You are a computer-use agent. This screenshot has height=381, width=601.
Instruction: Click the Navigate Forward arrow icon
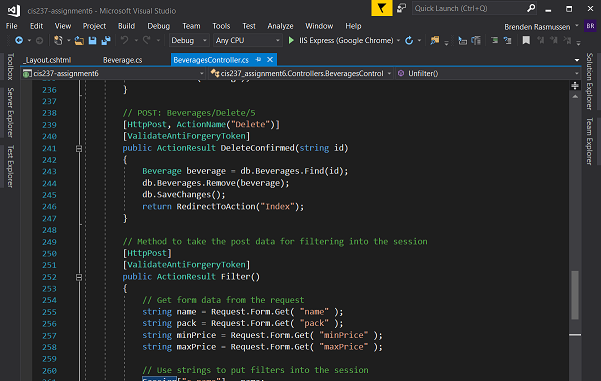[x=39, y=40]
